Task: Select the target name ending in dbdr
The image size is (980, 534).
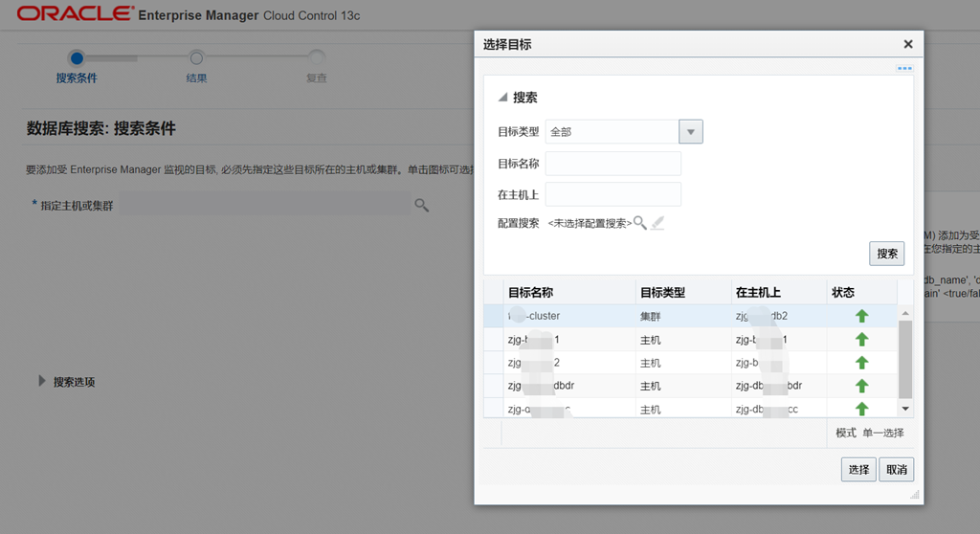Action: [x=542, y=386]
